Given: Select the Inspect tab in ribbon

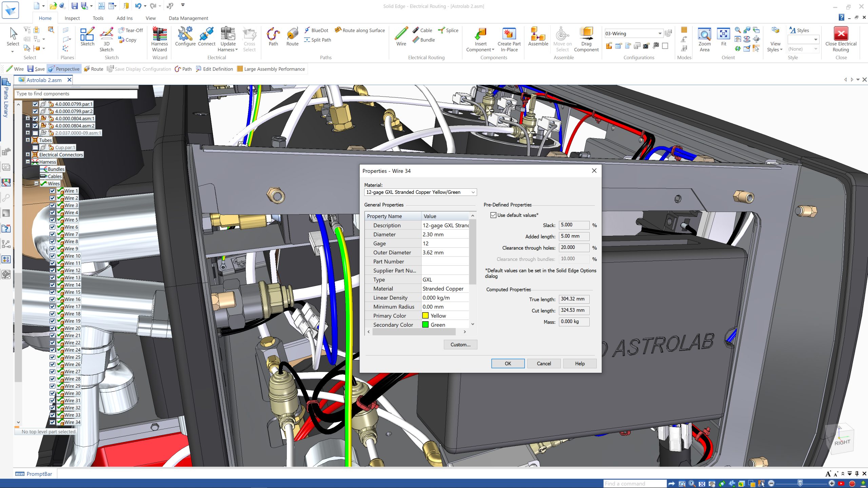Looking at the screenshot, I should 72,18.
